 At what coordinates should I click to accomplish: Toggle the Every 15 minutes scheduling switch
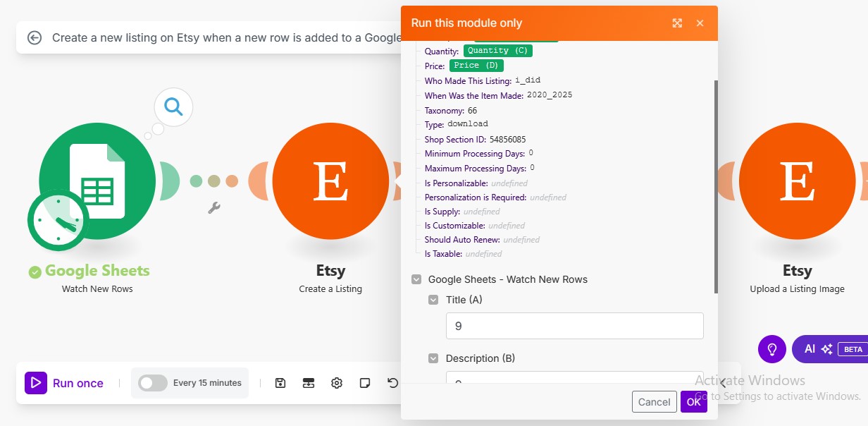[153, 383]
